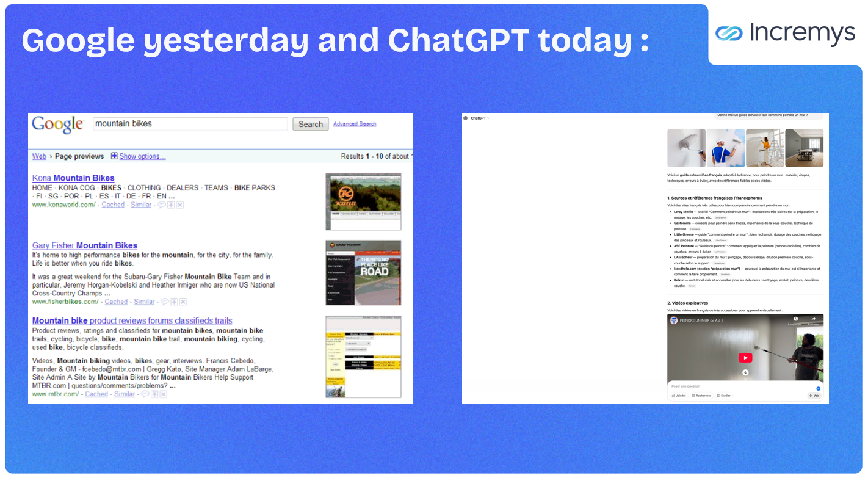Click the Page previews breadcrumb text
This screenshot has height=478, width=868.
click(79, 156)
